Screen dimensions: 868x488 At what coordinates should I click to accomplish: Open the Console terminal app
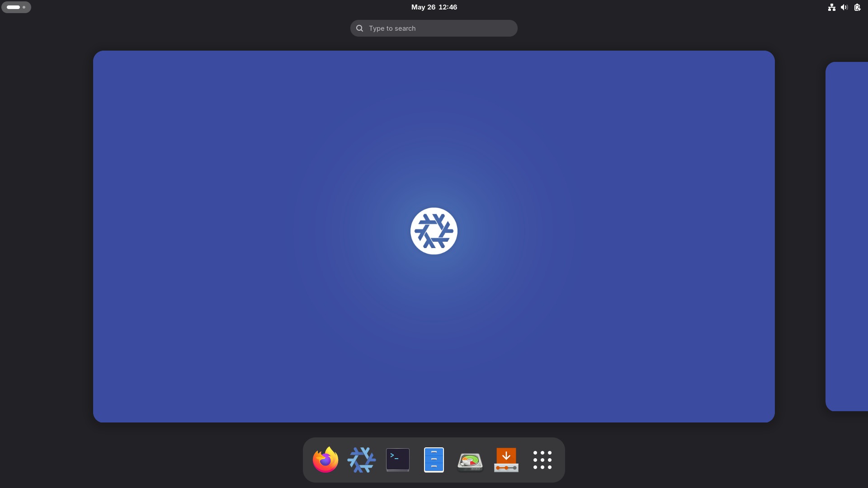click(x=398, y=460)
